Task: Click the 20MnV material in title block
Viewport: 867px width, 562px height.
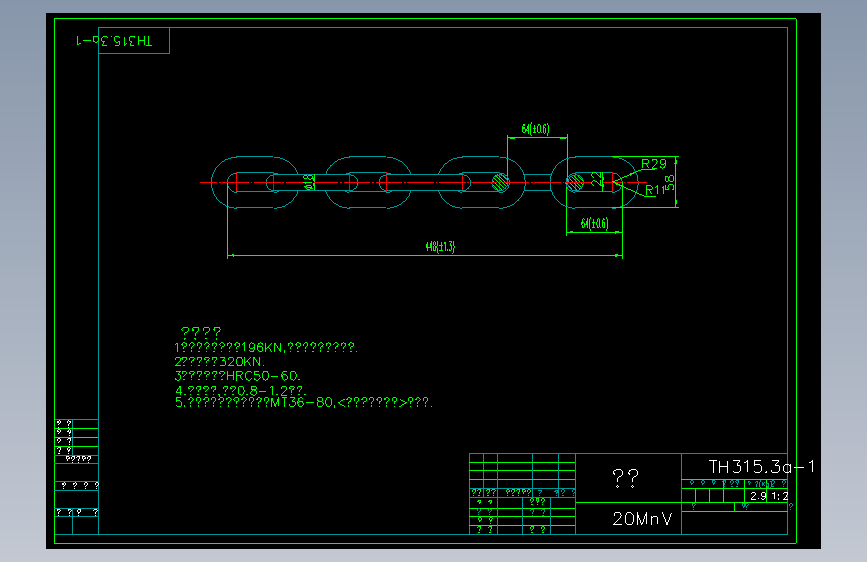Action: [642, 519]
